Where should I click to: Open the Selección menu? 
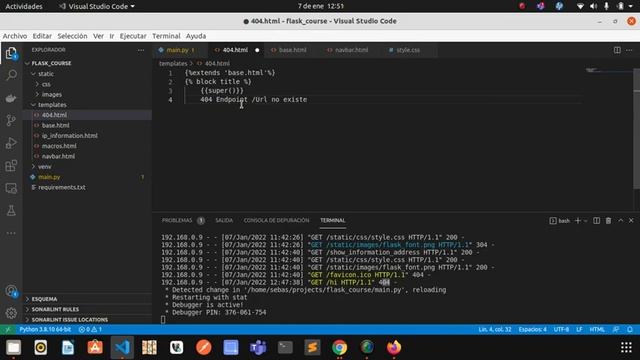point(72,36)
